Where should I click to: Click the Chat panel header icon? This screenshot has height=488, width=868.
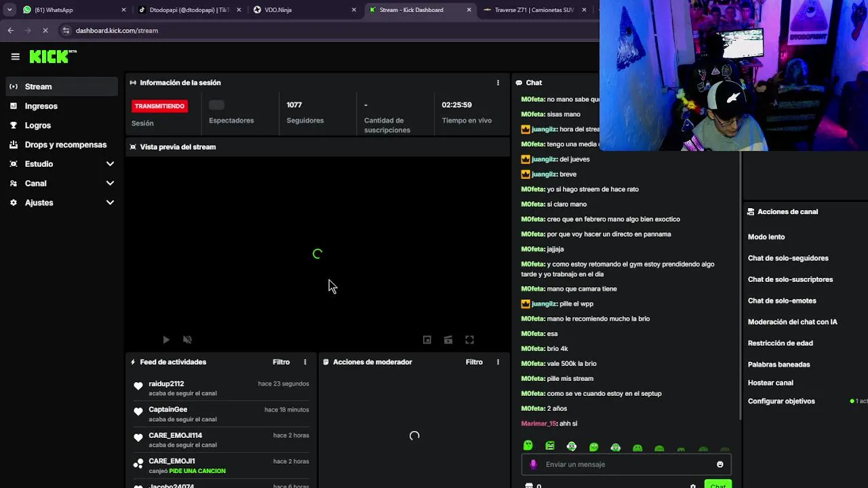coord(519,83)
